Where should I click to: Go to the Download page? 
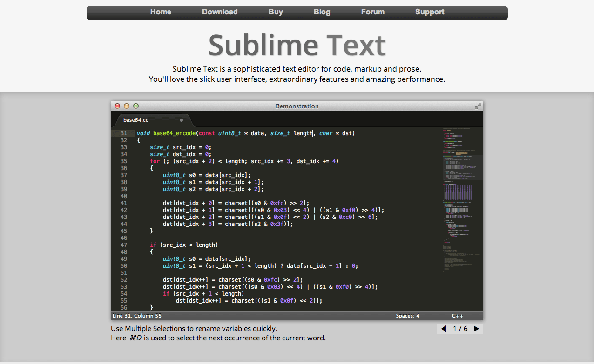(220, 12)
